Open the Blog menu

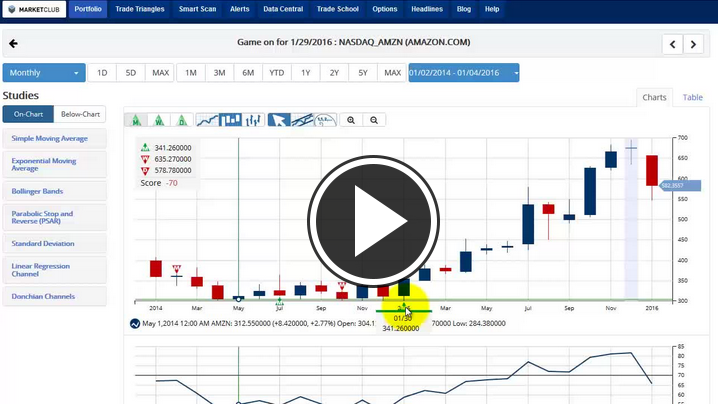[464, 9]
